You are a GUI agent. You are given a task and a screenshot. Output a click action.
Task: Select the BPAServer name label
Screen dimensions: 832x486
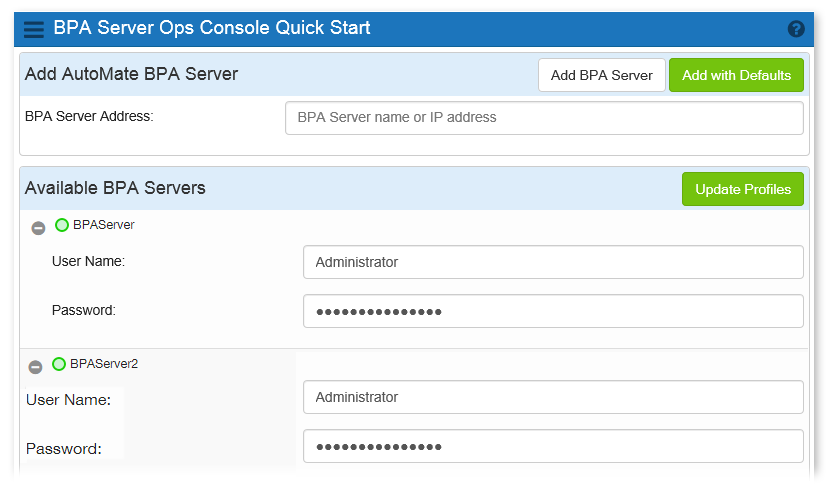pos(104,225)
